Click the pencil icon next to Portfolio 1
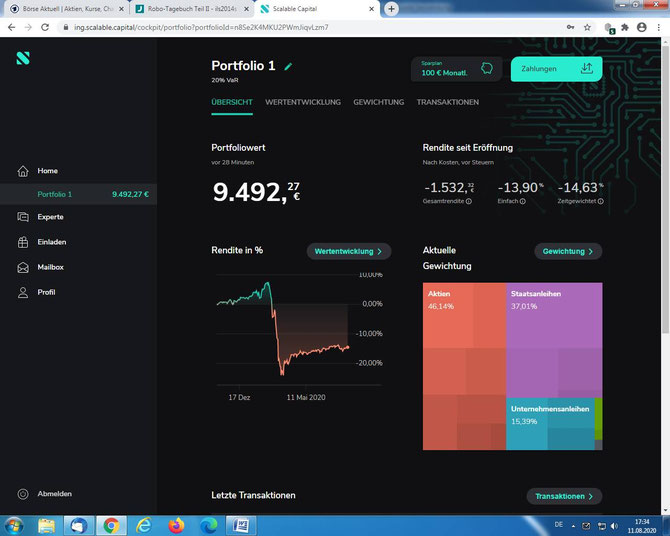 [x=288, y=66]
